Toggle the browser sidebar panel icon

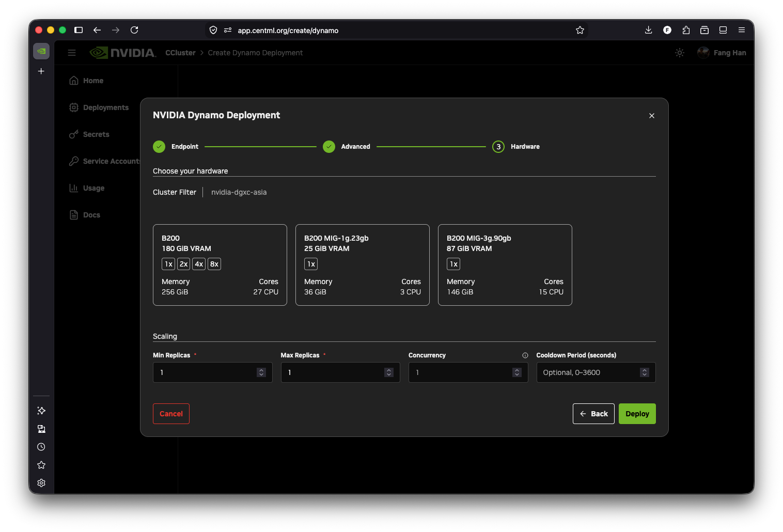tap(79, 30)
